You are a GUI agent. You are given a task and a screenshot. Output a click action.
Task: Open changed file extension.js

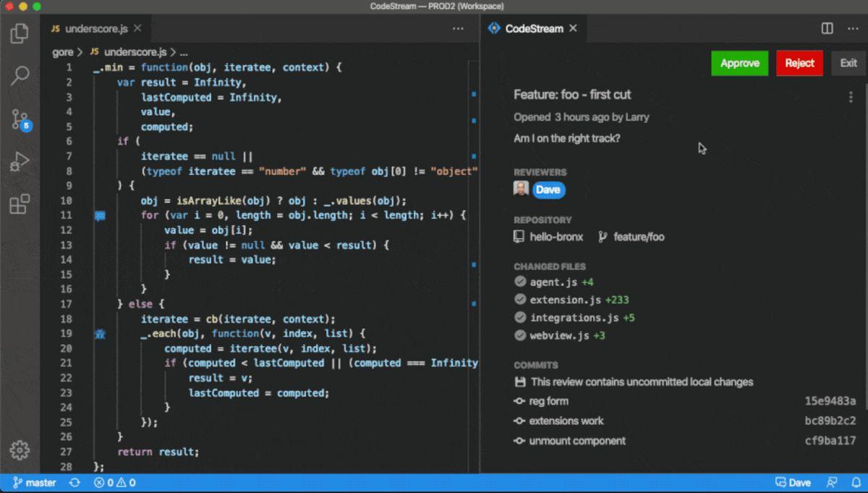click(566, 300)
